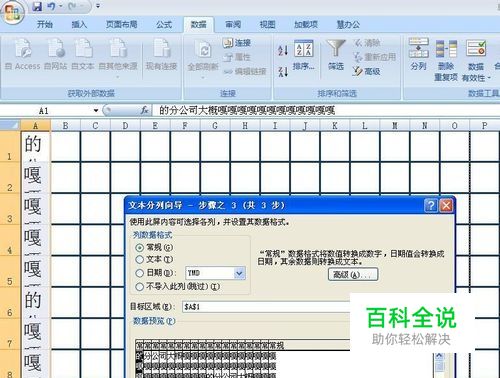
Task: Toggle the Filter (筛选) funnel
Action: coord(336,55)
